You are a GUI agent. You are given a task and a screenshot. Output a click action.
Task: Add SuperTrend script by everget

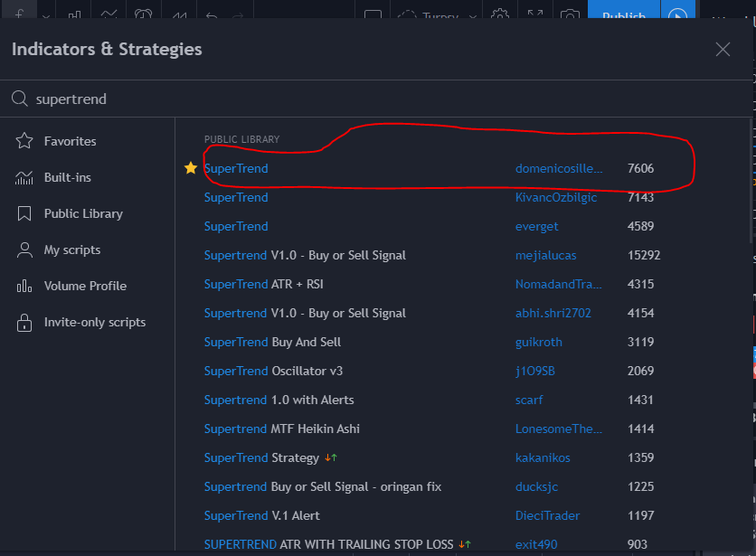236,226
